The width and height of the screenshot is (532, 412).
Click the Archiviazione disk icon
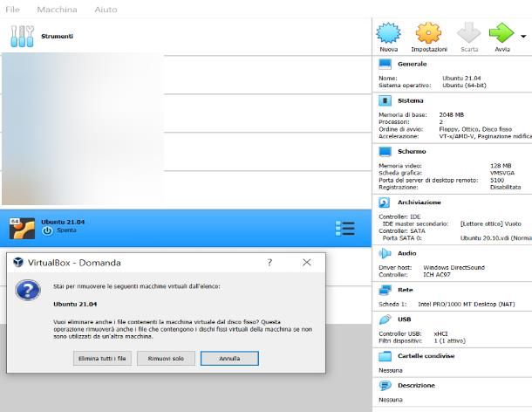(384, 203)
